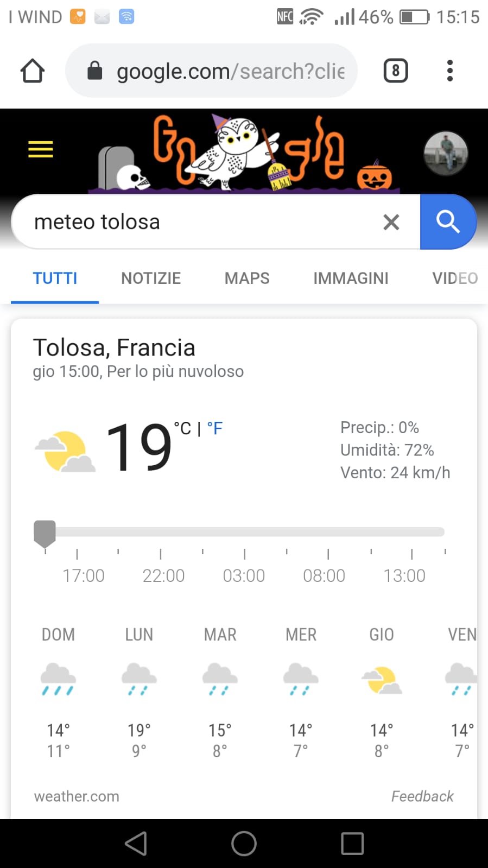
Task: Tap the Google account profile picture
Action: [445, 154]
